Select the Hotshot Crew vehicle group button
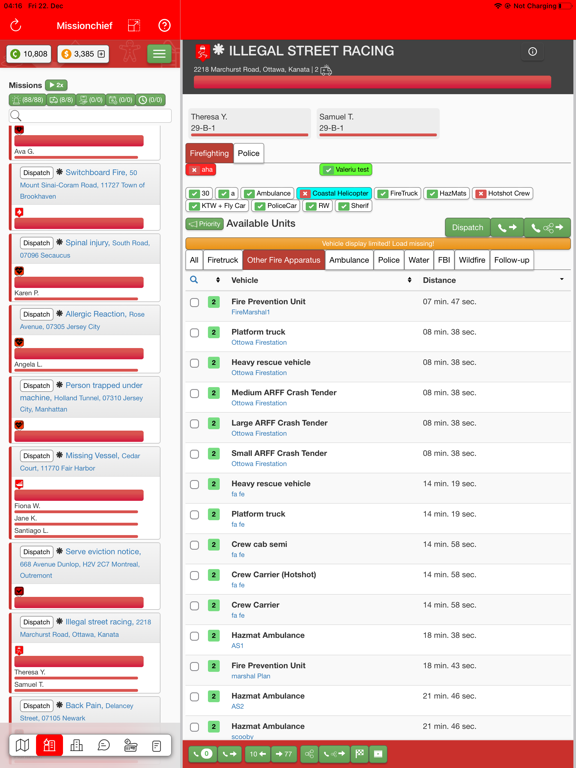Screen dimensions: 576x768 pyautogui.click(x=503, y=193)
